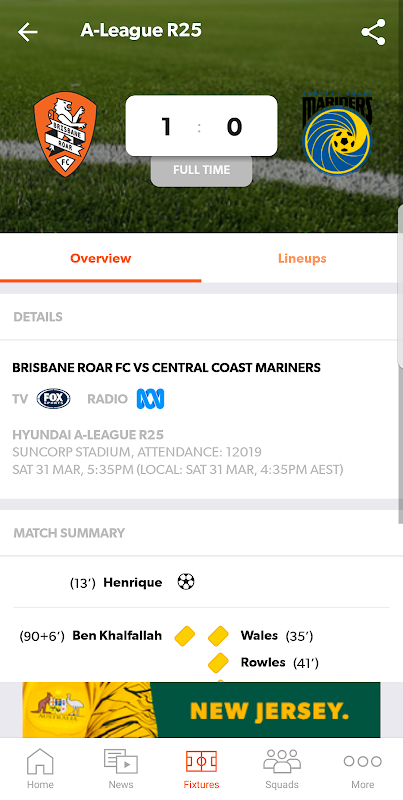This screenshot has height=800, width=403.
Task: Go to Home in bottom navigation
Action: 40,769
